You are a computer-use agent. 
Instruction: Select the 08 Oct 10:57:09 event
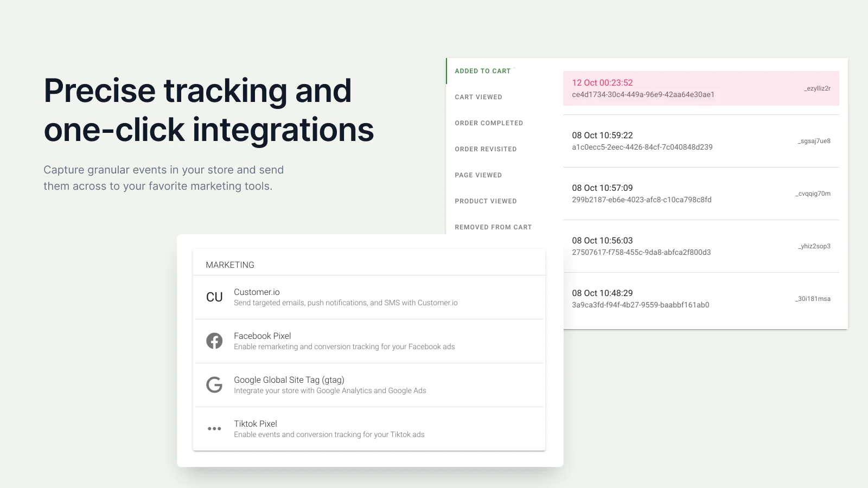point(701,194)
